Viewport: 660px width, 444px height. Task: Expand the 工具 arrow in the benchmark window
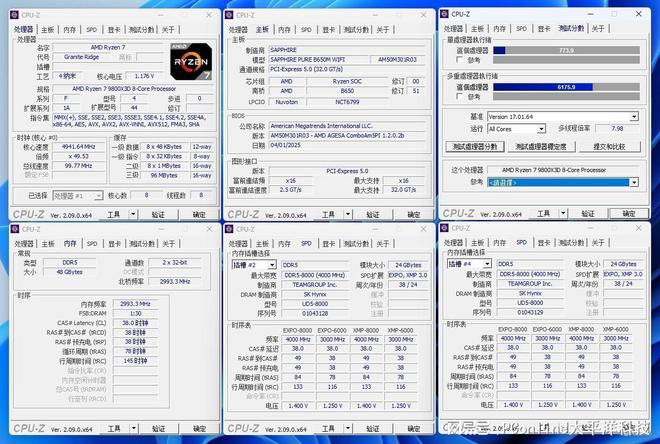tap(563, 213)
